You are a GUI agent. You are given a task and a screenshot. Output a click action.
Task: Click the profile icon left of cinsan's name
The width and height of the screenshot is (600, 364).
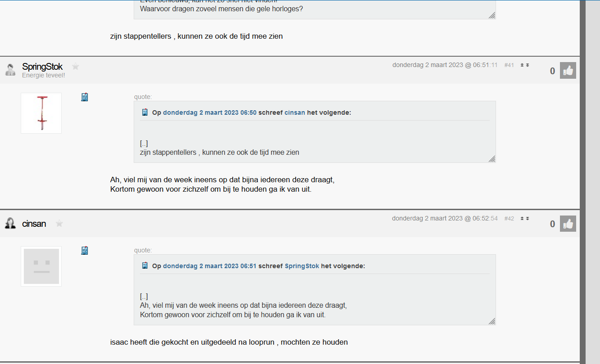point(10,223)
